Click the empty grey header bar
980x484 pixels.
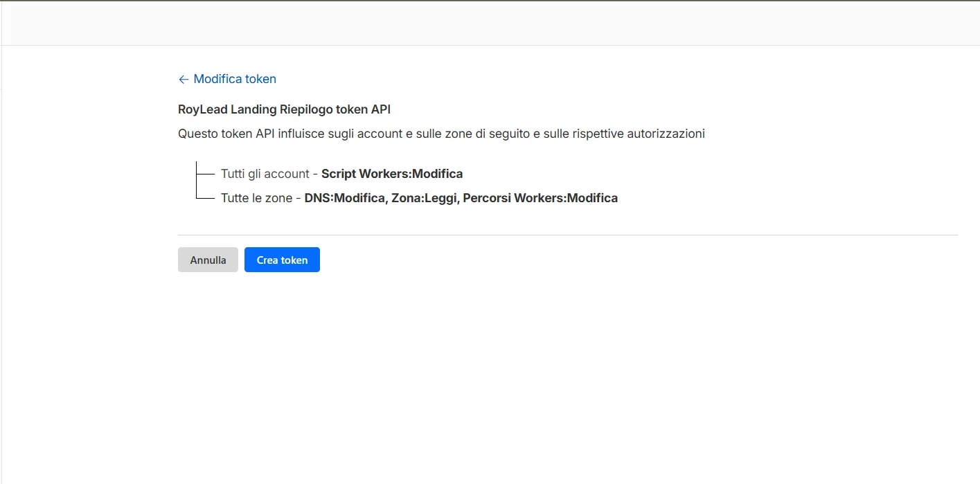point(490,23)
